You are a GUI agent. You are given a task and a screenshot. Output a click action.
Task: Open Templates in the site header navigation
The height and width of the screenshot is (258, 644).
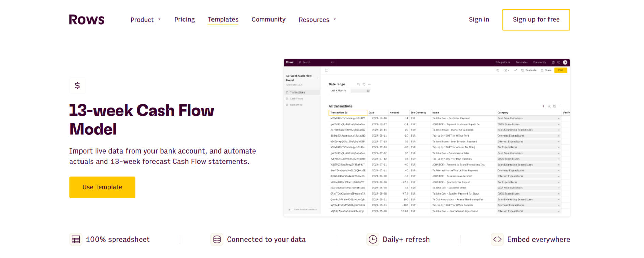[223, 19]
